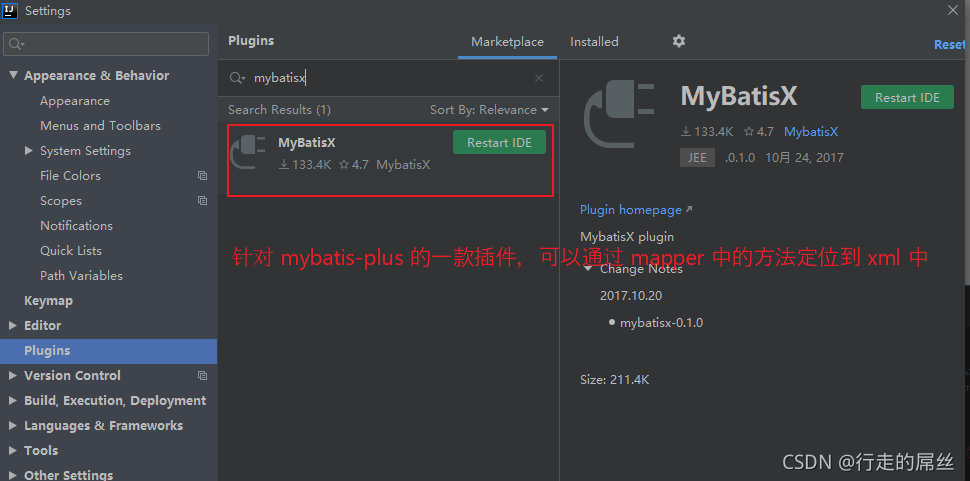Screen dimensions: 970x481
Task: Expand the System Settings node
Action: point(28,150)
